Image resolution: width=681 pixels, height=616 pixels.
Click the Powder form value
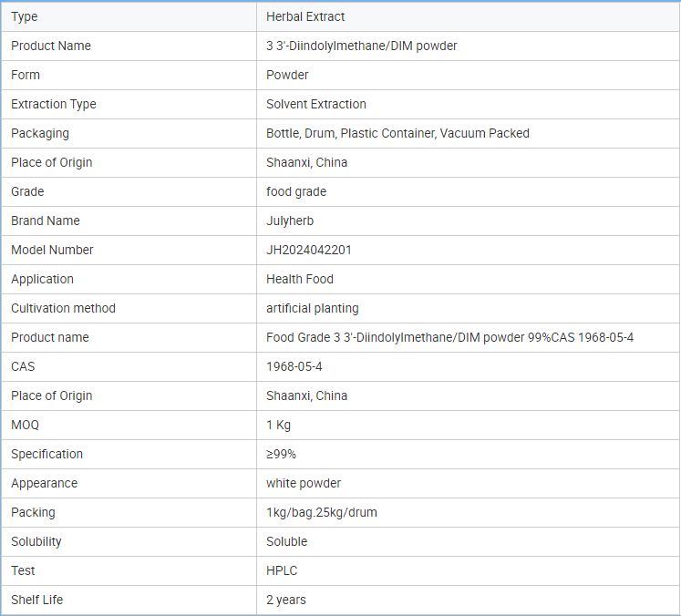coord(287,75)
